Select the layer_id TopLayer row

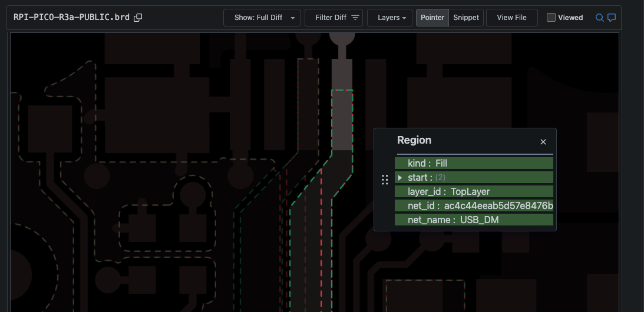(474, 191)
